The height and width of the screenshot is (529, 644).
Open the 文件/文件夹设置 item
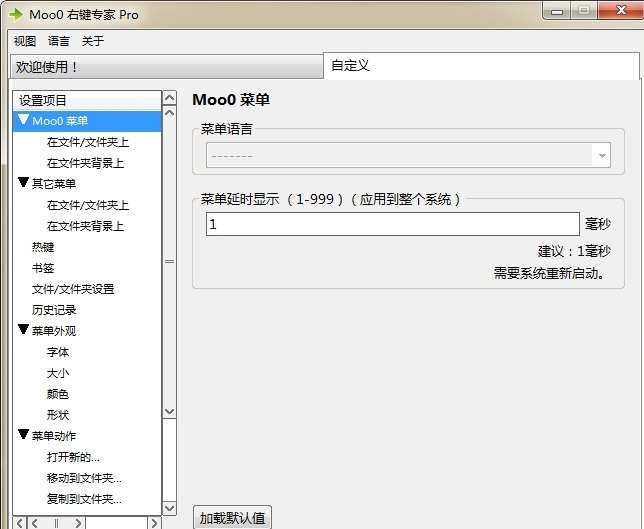coord(73,289)
